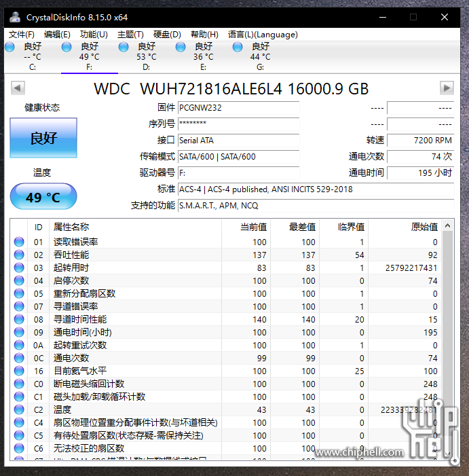469x476 pixels.
Task: Switch to disk D: tab at 53 °C
Action: point(147,56)
